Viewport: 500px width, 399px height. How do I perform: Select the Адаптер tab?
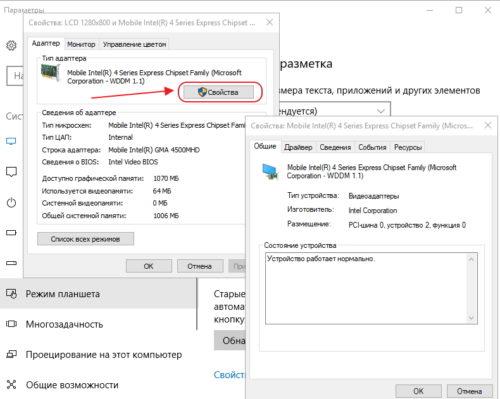(46, 43)
